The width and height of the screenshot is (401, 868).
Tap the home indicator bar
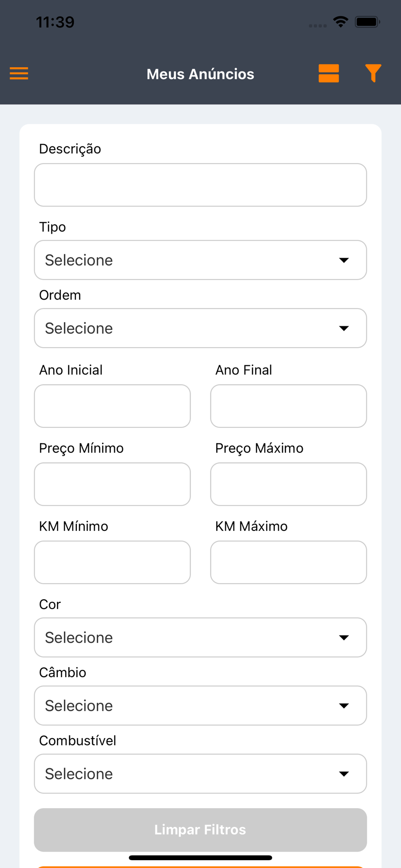(x=200, y=858)
